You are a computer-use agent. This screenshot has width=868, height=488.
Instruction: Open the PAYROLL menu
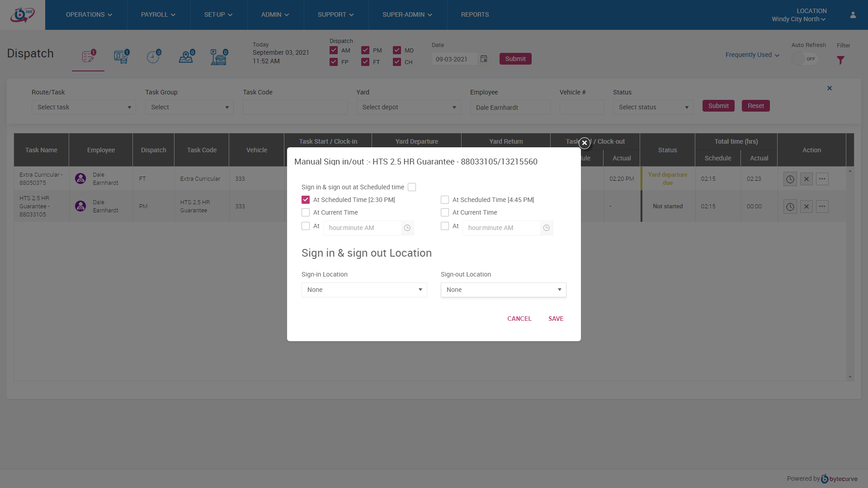158,15
